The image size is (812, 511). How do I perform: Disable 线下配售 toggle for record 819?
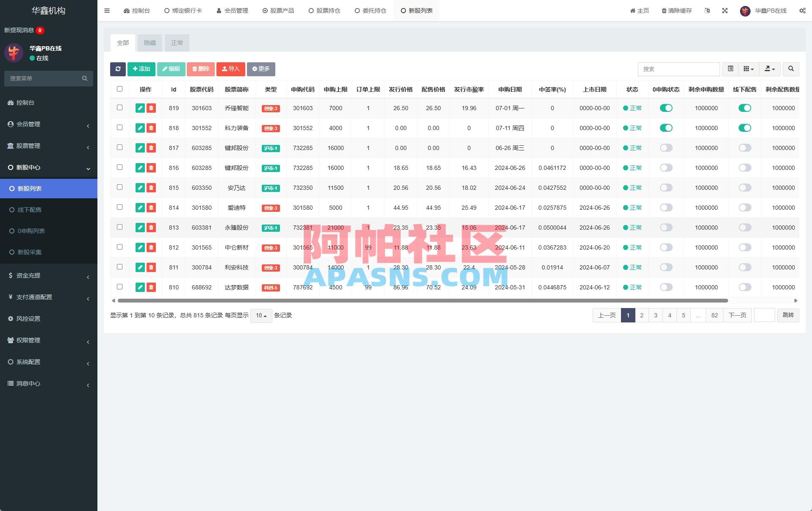point(745,108)
